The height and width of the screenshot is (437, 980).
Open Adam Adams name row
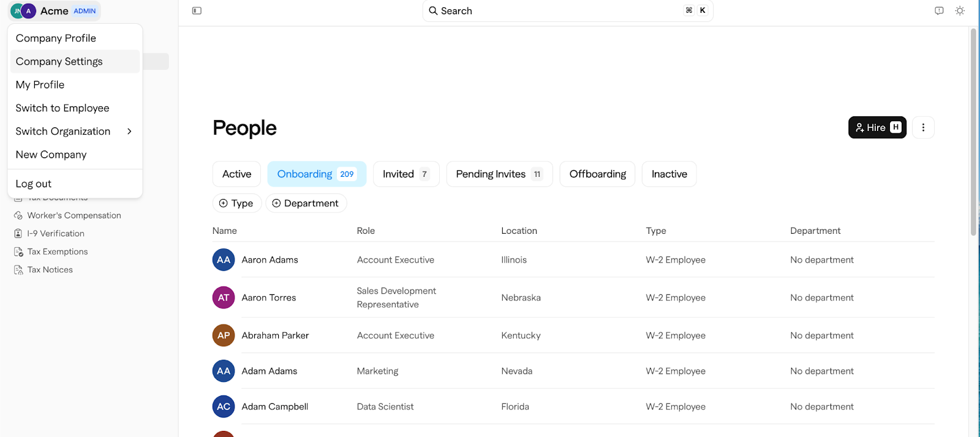point(269,371)
